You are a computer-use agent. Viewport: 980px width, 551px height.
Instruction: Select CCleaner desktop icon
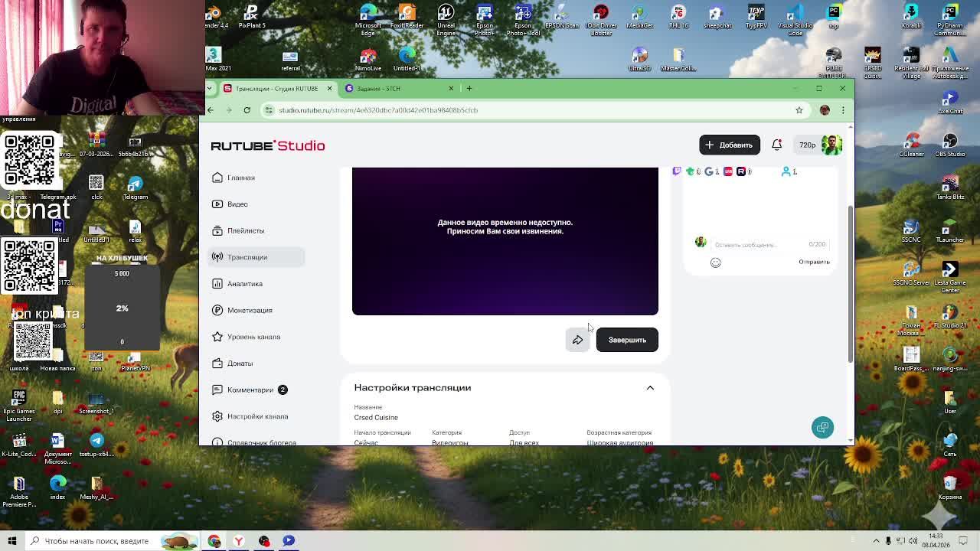tap(911, 144)
